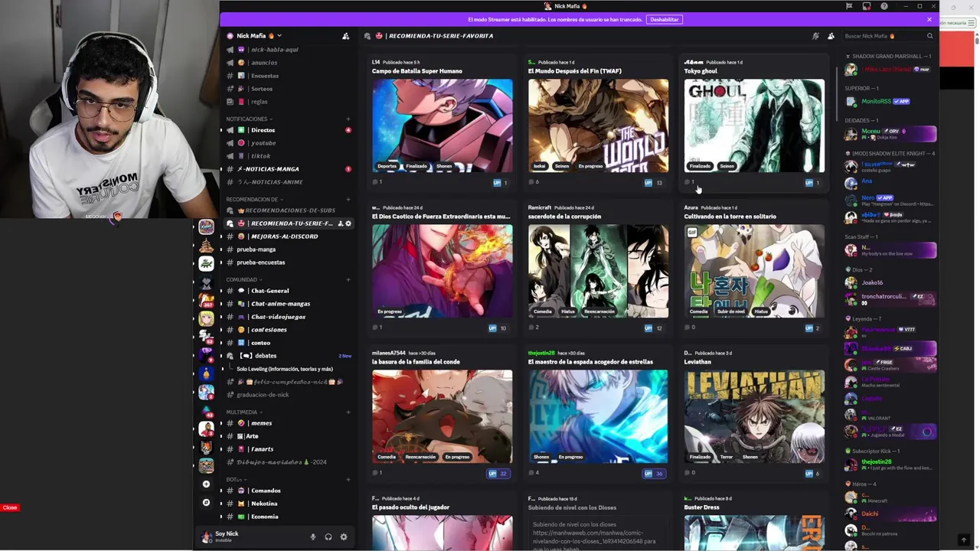Open User Settings gear icon
This screenshot has height=551, width=980.
(x=344, y=537)
